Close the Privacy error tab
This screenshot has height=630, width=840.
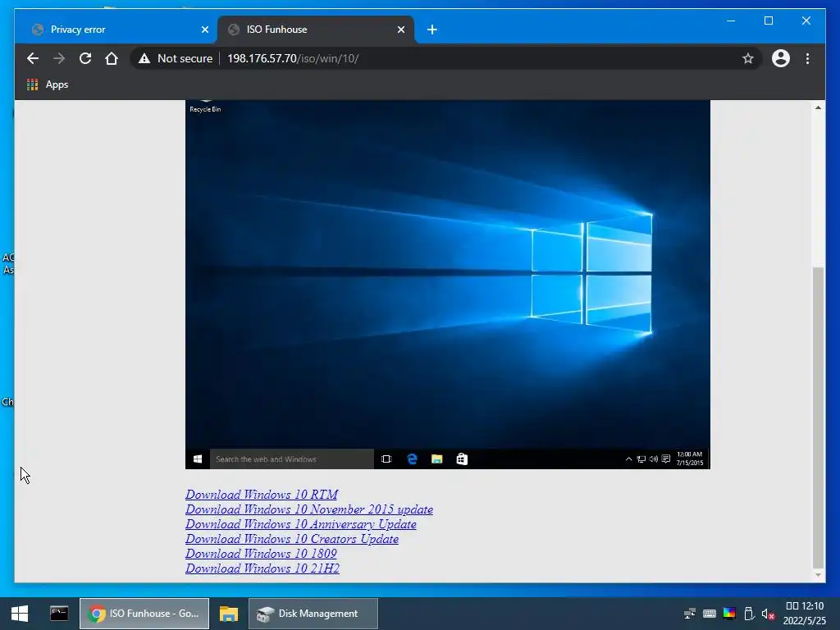coord(204,30)
